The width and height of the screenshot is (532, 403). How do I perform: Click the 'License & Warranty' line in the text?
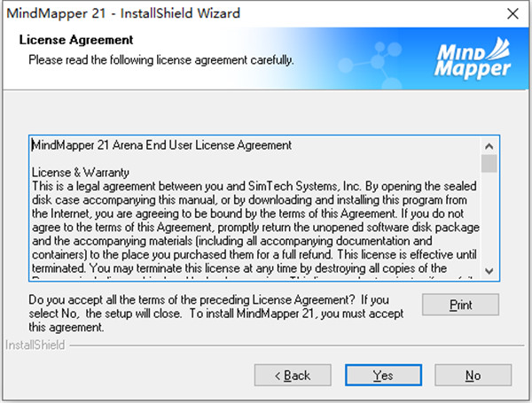pos(81,172)
